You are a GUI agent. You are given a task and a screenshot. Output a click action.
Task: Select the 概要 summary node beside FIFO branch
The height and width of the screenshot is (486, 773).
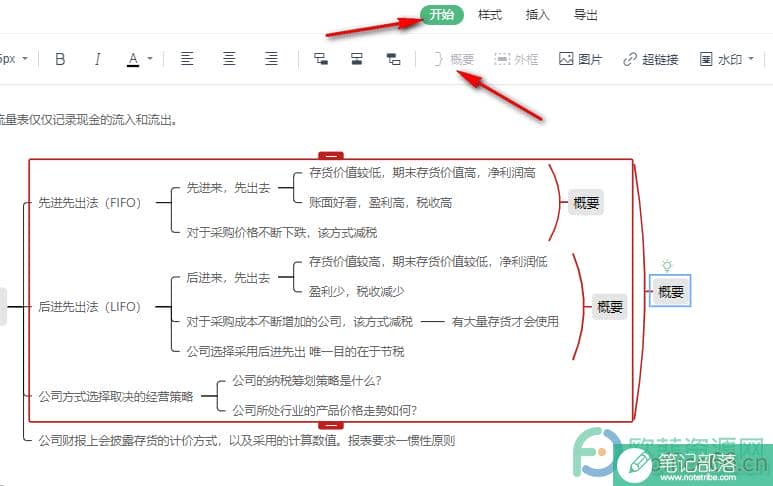click(586, 203)
